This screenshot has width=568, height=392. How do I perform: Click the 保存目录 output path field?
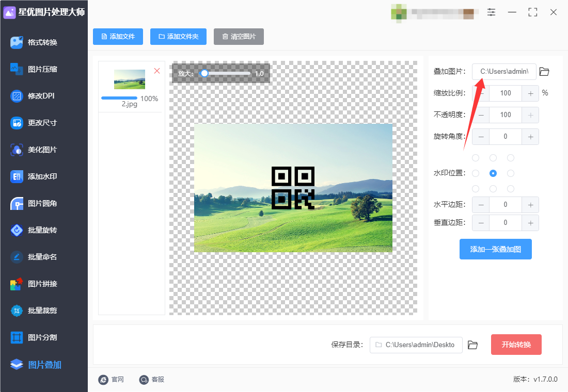coord(416,345)
